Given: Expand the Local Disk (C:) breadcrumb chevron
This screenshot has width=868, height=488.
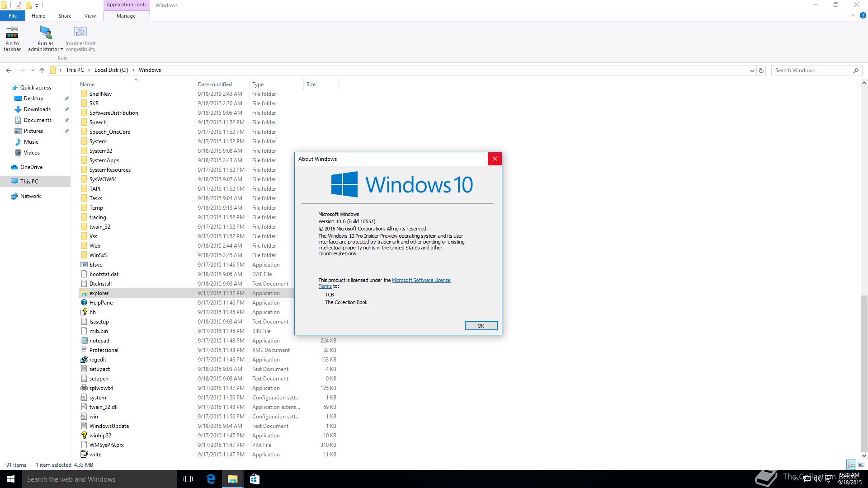Looking at the screenshot, I should (x=133, y=70).
